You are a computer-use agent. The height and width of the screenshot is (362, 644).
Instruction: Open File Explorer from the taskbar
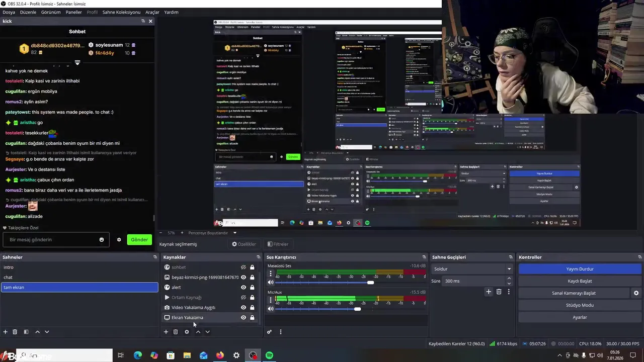pos(187,355)
